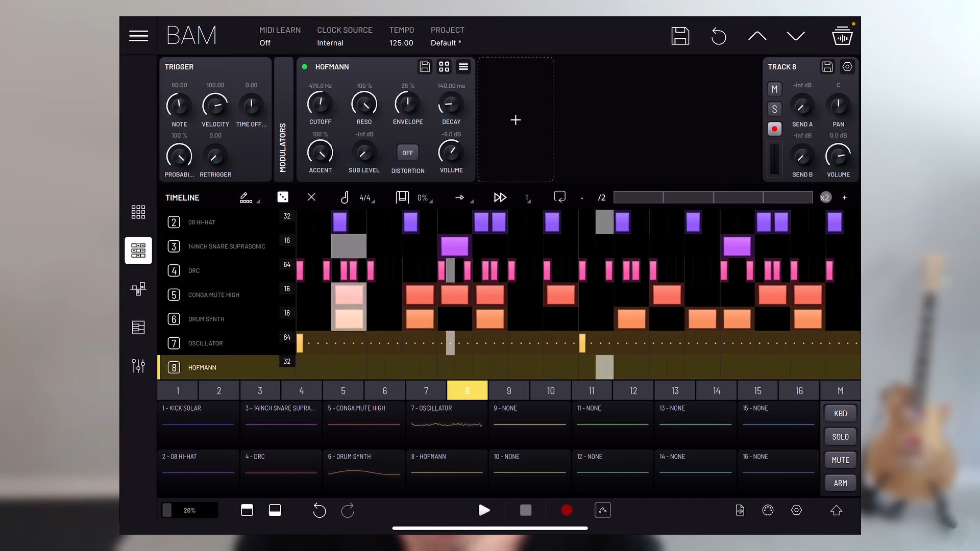Solo Track 8 with the S button
The width and height of the screenshot is (980, 551).
click(774, 109)
